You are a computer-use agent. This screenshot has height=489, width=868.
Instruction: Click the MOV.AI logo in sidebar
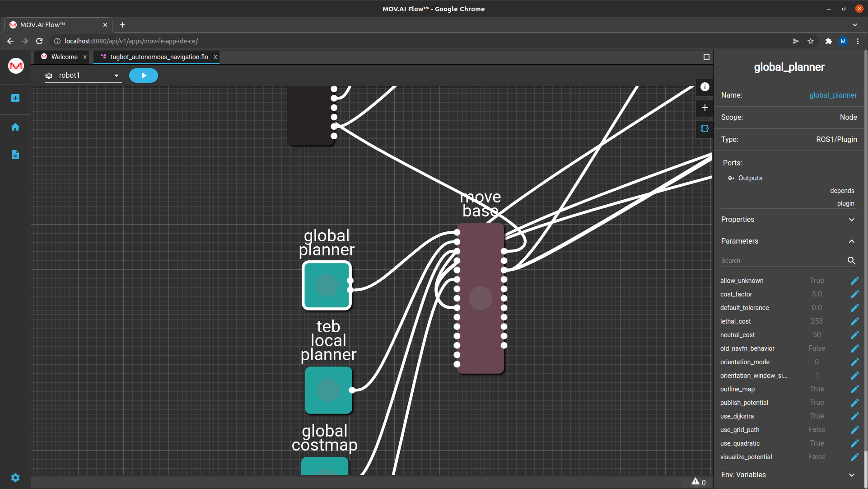[16, 66]
